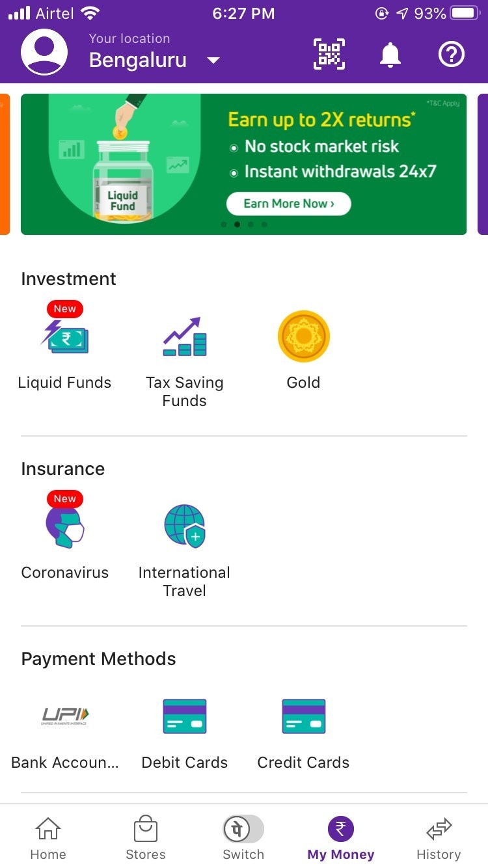
Task: Select the My Money tab
Action: [341, 838]
